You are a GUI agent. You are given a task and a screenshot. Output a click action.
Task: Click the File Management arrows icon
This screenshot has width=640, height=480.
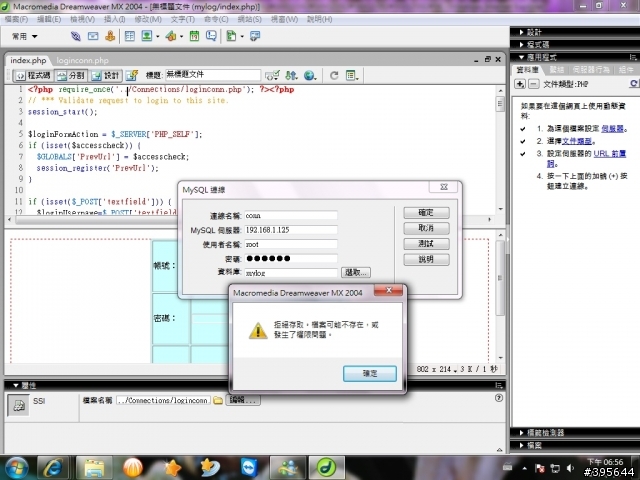[x=291, y=75]
